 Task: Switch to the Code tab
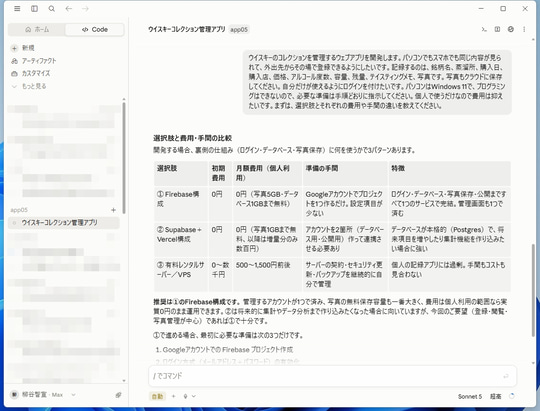pyautogui.click(x=95, y=29)
